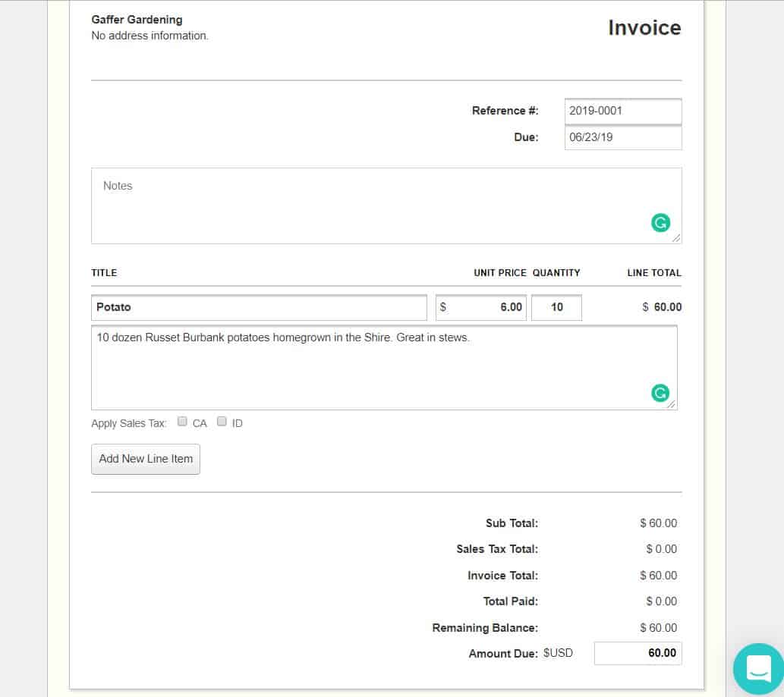Select the Gaffer Gardening company name

pos(137,20)
